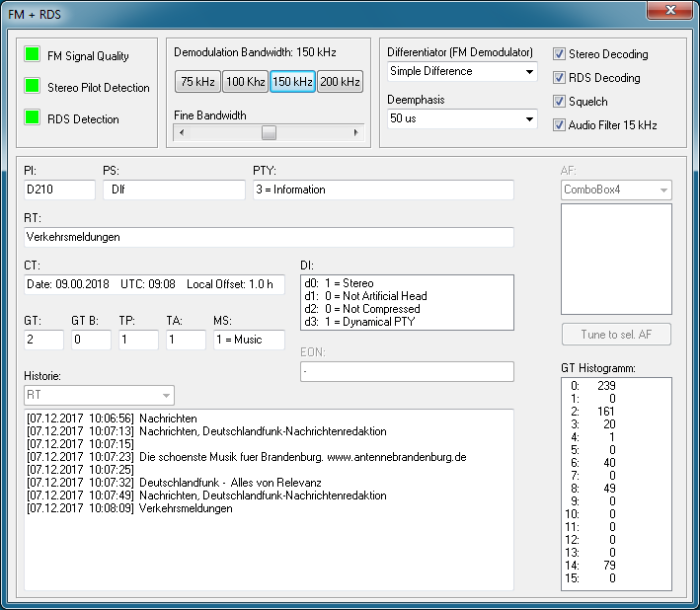This screenshot has width=700, height=610.
Task: Click the empty AF list box
Action: coord(616,259)
